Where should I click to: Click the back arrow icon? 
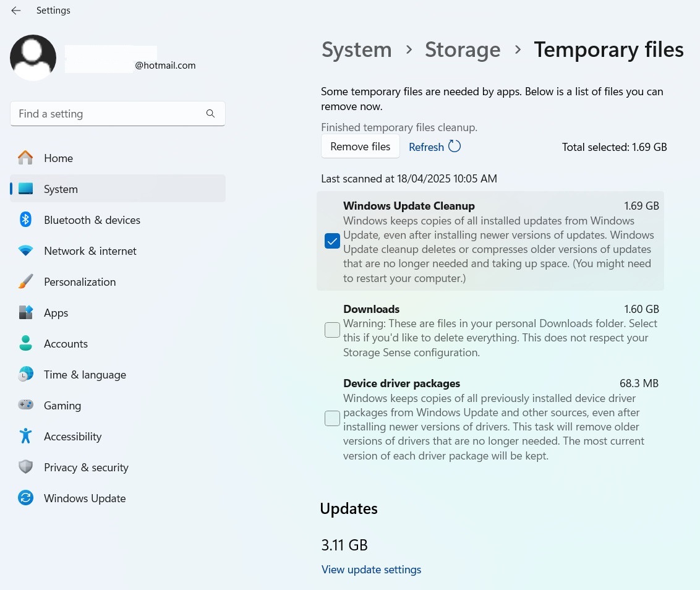[x=16, y=11]
